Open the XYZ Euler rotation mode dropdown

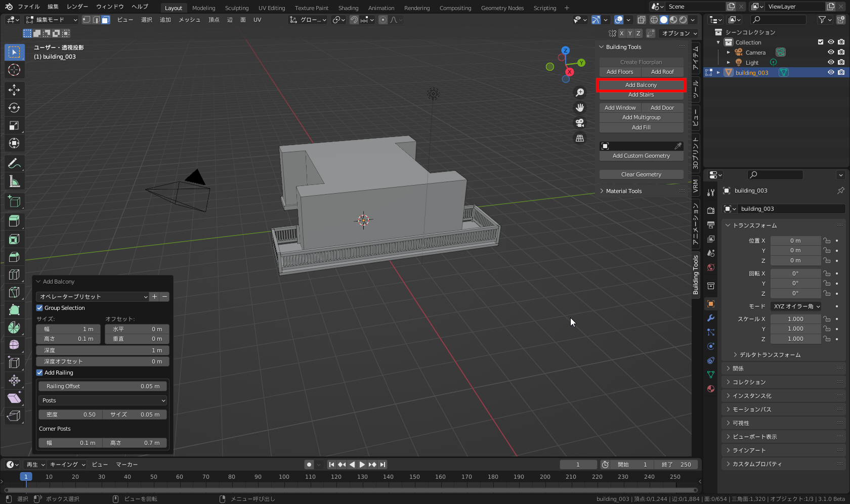point(796,306)
